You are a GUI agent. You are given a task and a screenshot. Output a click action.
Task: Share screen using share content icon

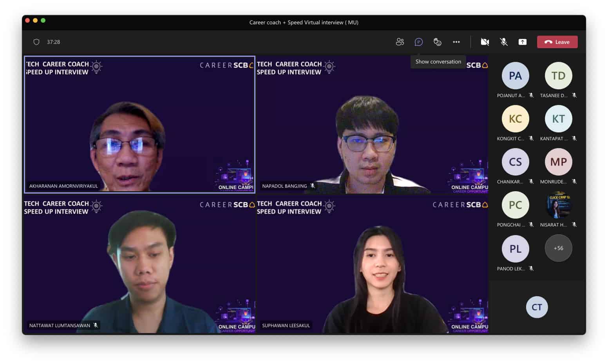[x=522, y=42]
